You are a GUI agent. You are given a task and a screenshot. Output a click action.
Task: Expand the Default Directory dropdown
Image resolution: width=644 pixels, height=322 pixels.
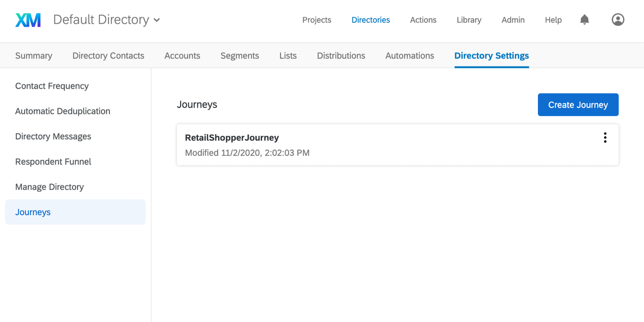tap(106, 20)
